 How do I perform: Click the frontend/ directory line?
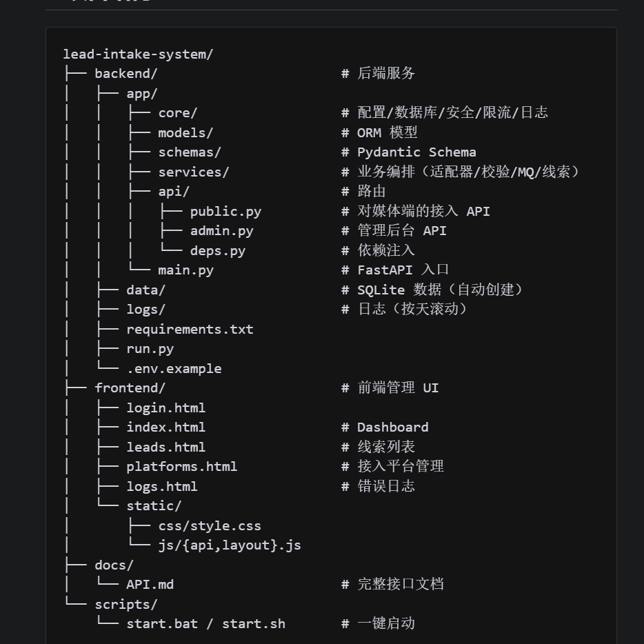(130, 388)
